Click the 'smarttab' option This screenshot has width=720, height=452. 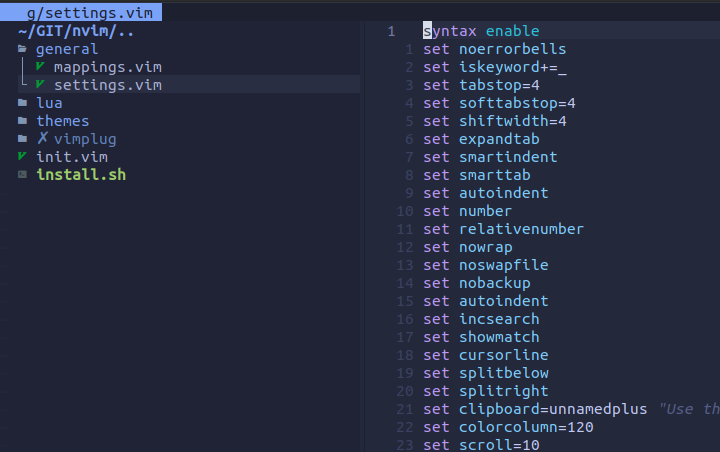tap(495, 175)
